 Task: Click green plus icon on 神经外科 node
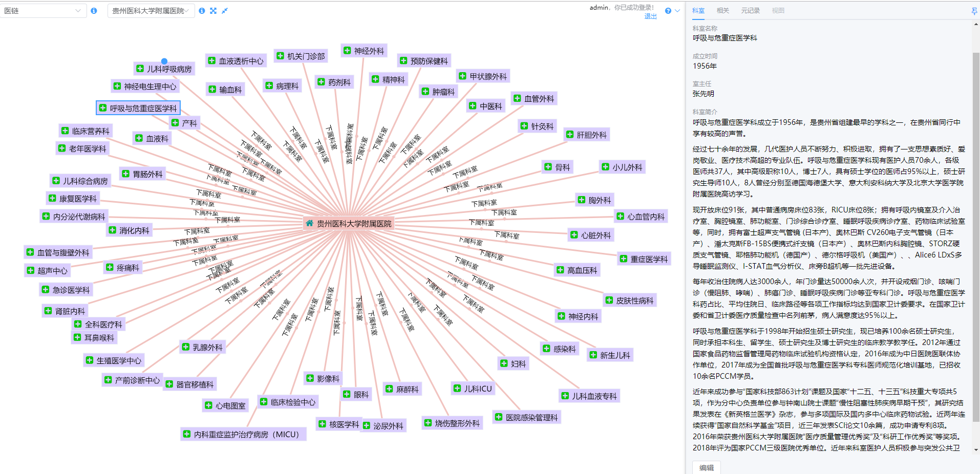[347, 51]
